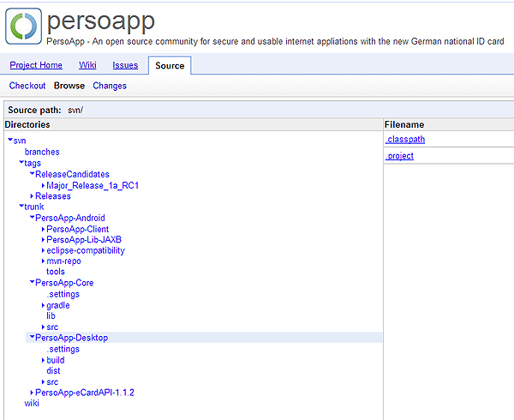Open the .project file link
This screenshot has width=514, height=420.
pos(399,156)
